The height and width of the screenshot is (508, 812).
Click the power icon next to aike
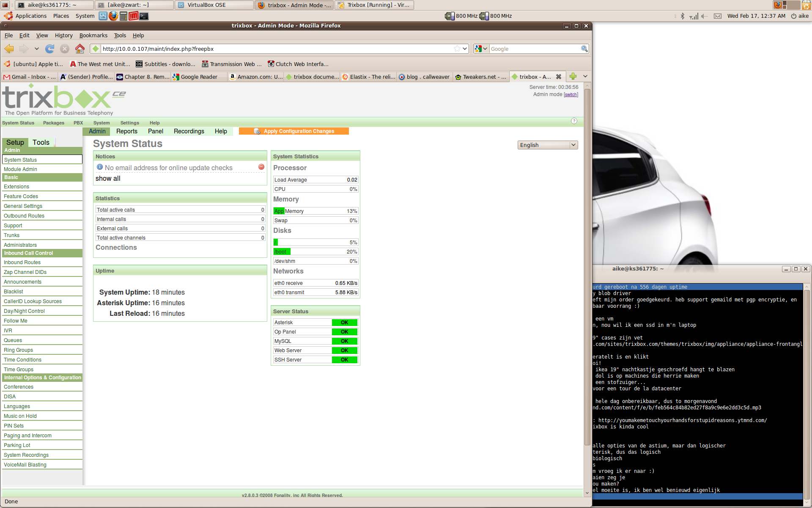[x=793, y=16]
